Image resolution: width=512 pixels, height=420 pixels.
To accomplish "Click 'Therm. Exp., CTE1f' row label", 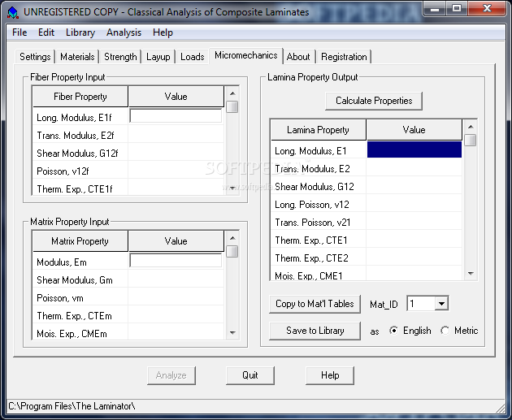I will [x=75, y=189].
